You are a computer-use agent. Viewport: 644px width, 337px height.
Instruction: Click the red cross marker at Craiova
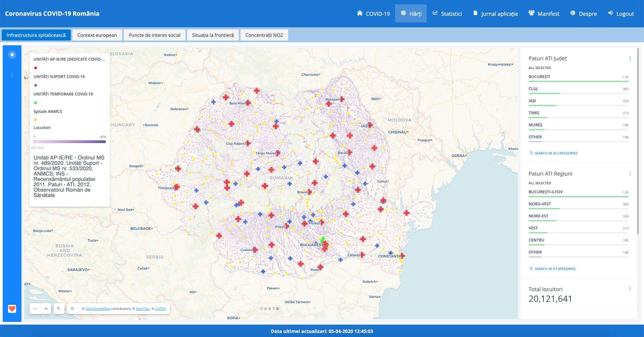click(255, 250)
